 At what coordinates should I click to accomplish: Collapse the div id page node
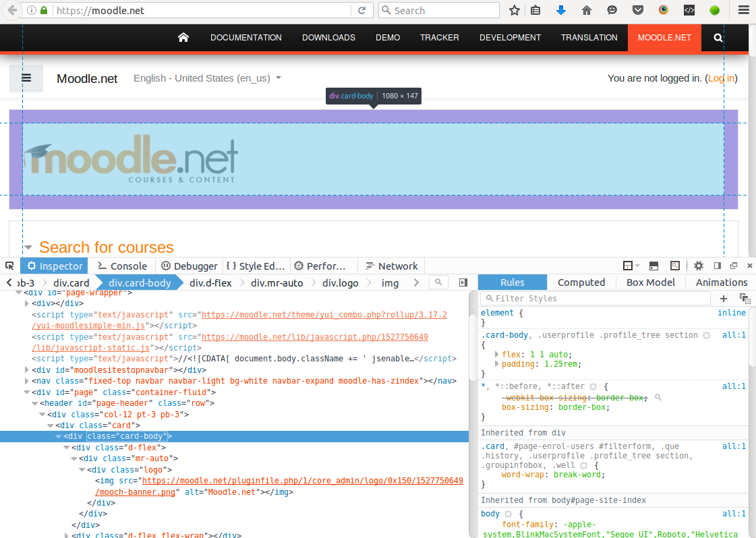(x=27, y=392)
